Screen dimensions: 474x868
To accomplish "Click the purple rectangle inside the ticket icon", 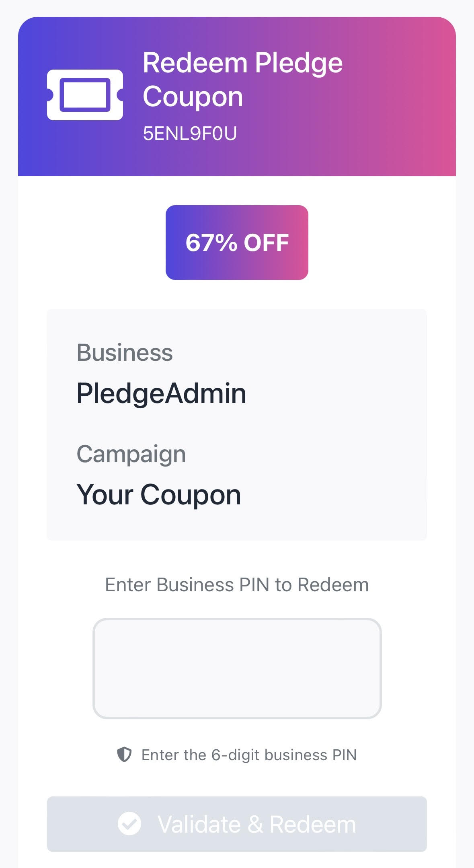I will (85, 95).
